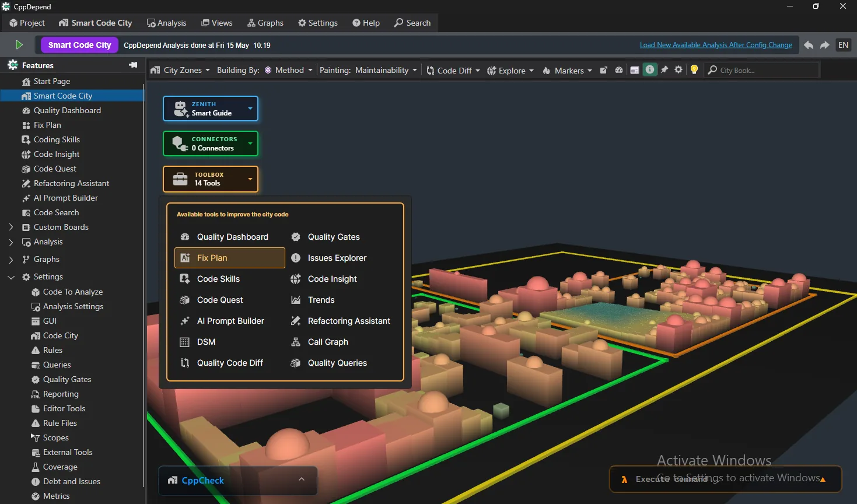The width and height of the screenshot is (857, 504).
Task: Open the City Zones dropdown
Action: (180, 70)
